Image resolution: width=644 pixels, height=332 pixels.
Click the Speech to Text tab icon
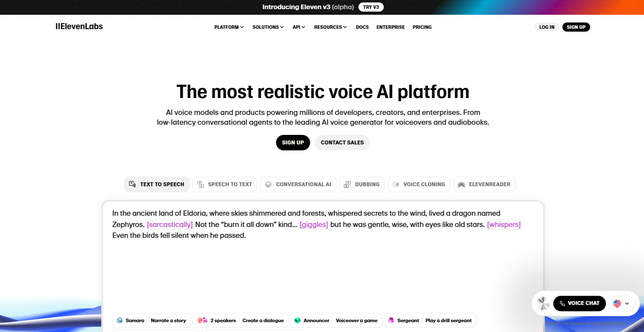[200, 184]
